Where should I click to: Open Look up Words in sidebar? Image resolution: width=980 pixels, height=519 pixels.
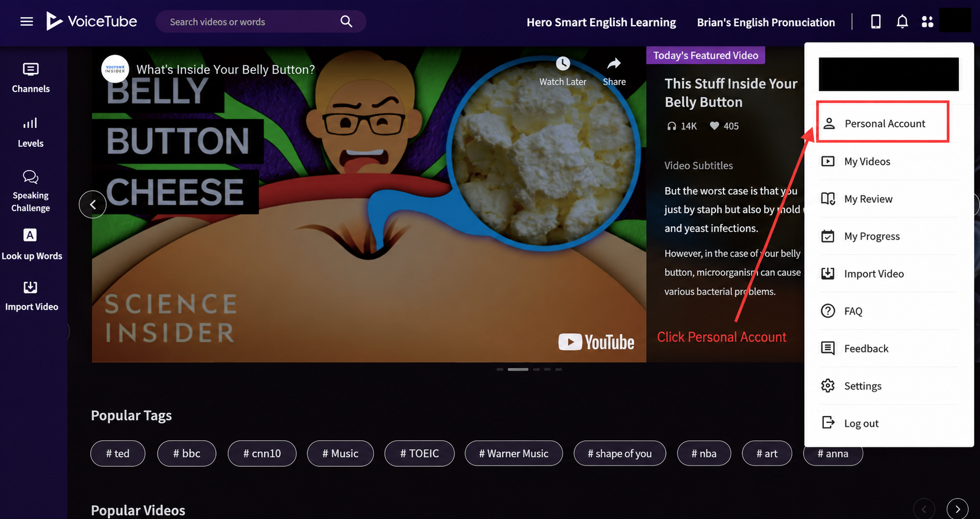click(32, 245)
